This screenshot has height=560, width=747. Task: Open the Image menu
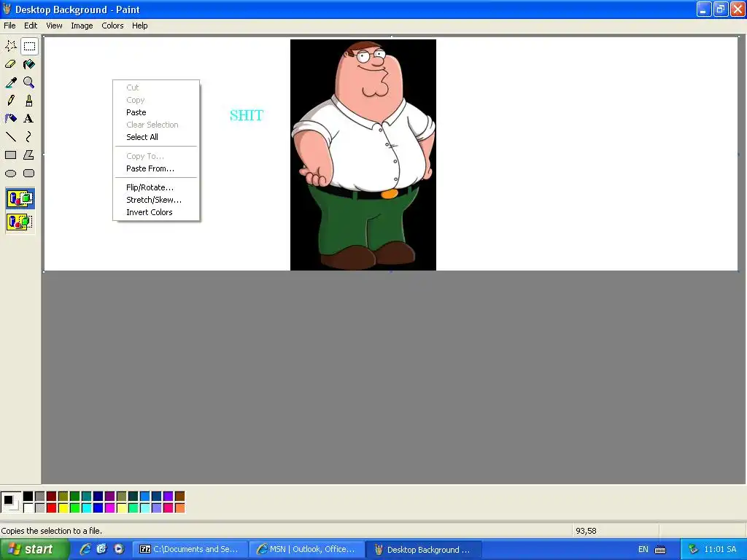coord(82,26)
